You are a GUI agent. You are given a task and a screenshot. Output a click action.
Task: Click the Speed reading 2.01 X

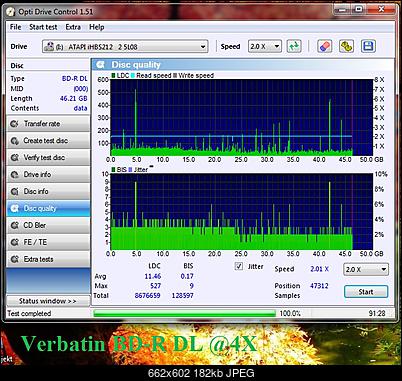coord(320,269)
